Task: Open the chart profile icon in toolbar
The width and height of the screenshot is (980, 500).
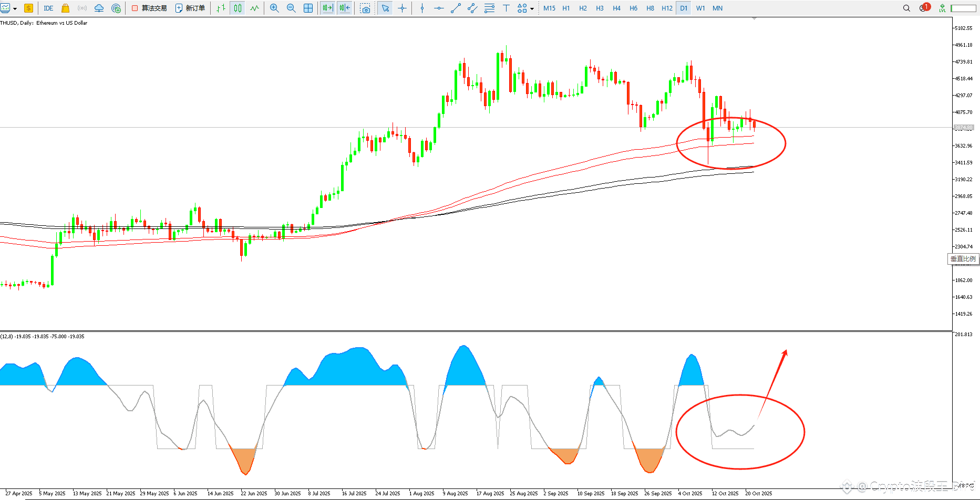Action: 5,8
